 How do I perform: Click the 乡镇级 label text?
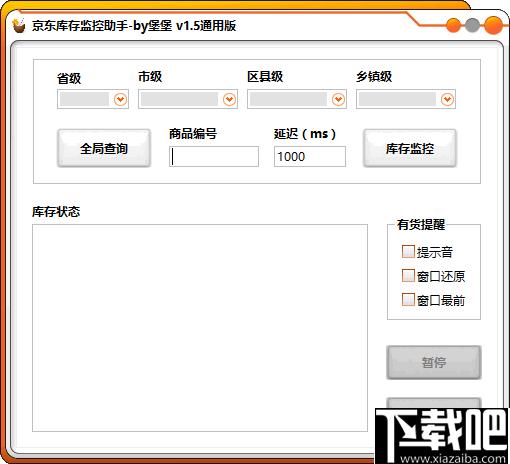coord(374,77)
